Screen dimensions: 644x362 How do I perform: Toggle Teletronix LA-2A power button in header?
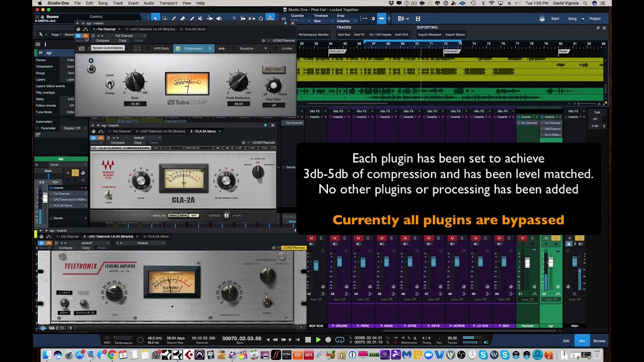coord(41,243)
